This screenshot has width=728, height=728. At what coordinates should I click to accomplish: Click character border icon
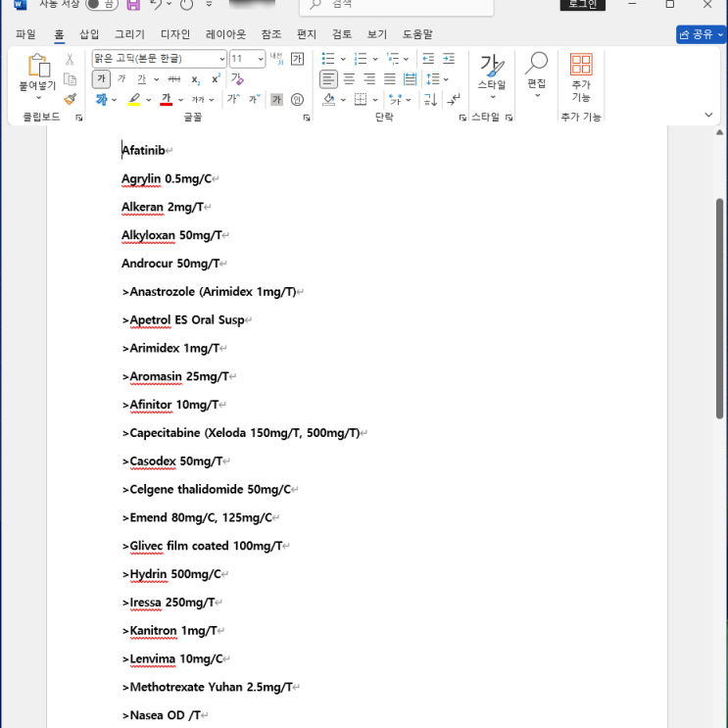click(297, 59)
